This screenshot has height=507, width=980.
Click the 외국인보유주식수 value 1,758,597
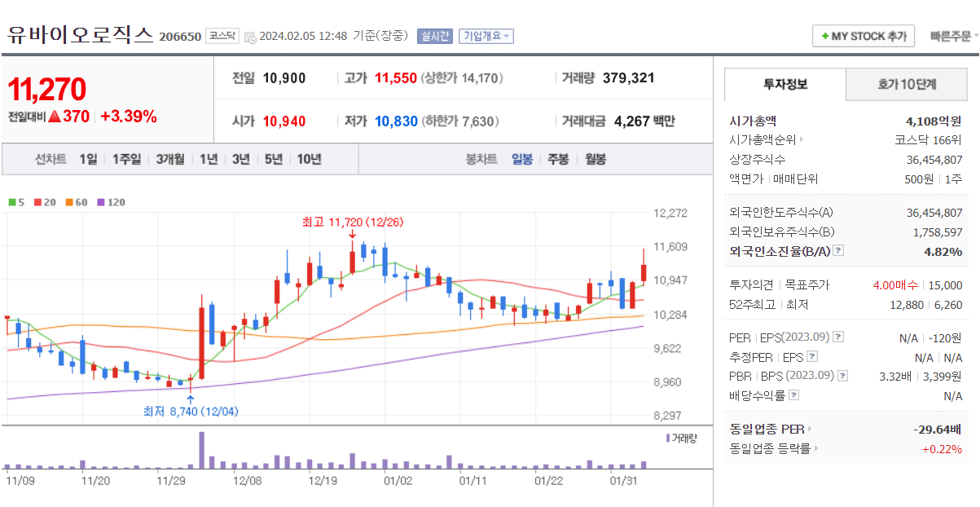938,232
